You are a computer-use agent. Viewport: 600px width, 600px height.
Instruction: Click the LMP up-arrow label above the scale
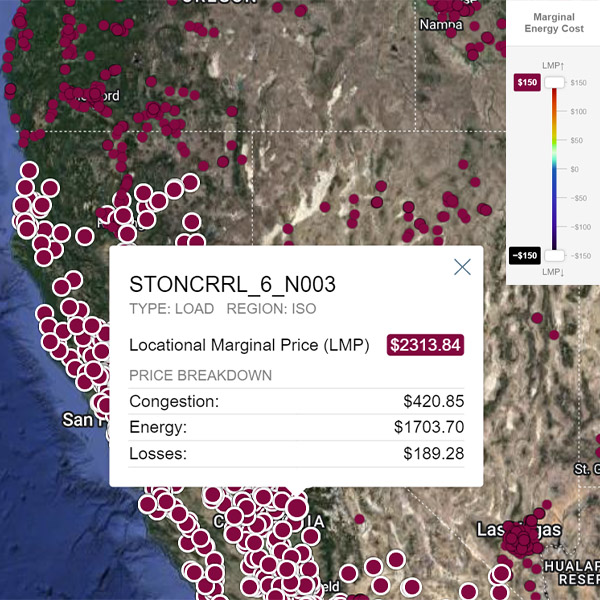click(553, 65)
